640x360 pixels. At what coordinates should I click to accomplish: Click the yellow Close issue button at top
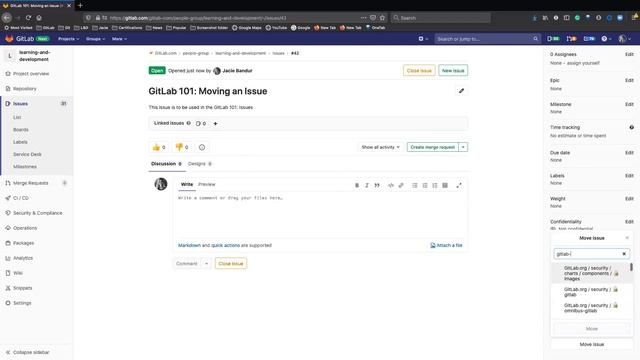[x=419, y=71]
